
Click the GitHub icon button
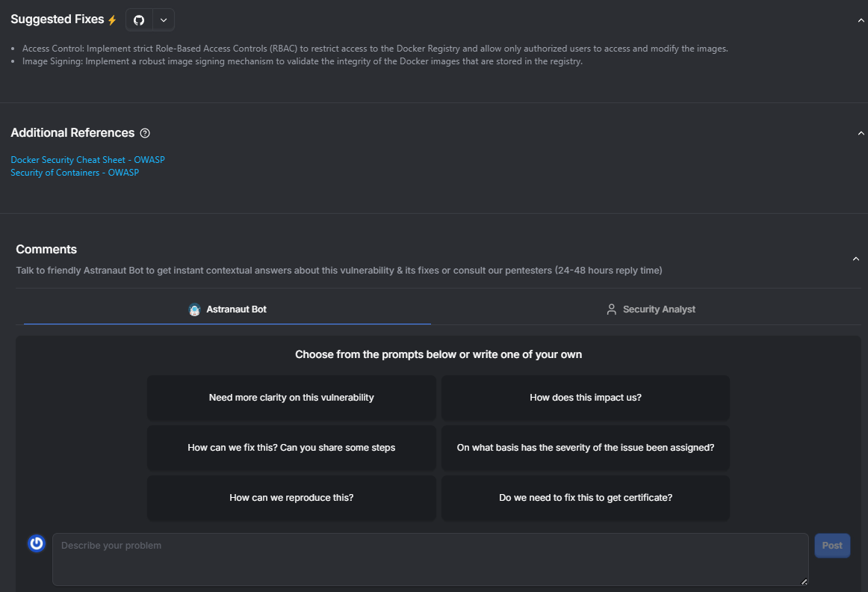click(139, 20)
